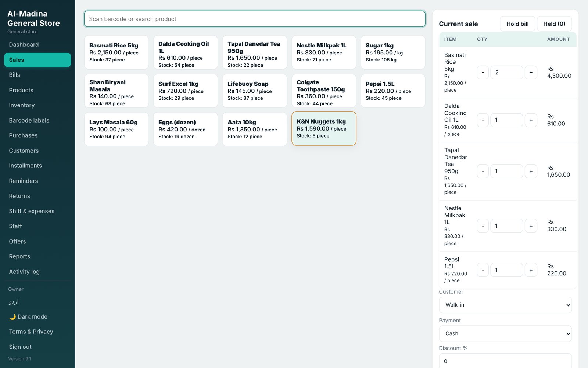Reduce Dalda Cooking Oil quantity by one

point(483,120)
